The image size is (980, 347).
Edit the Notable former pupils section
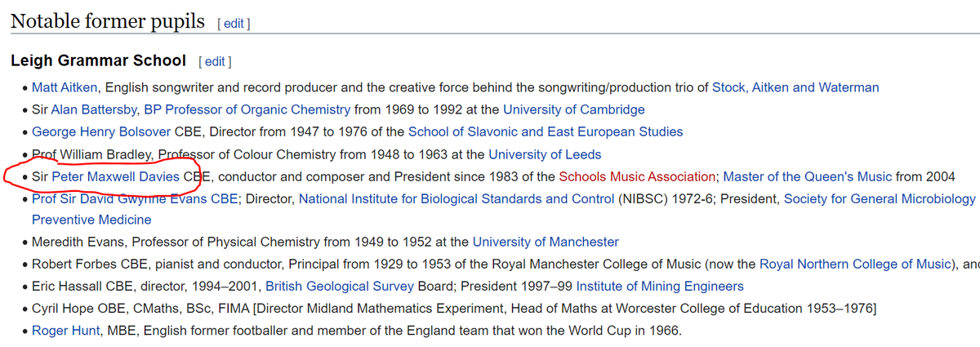click(x=233, y=24)
